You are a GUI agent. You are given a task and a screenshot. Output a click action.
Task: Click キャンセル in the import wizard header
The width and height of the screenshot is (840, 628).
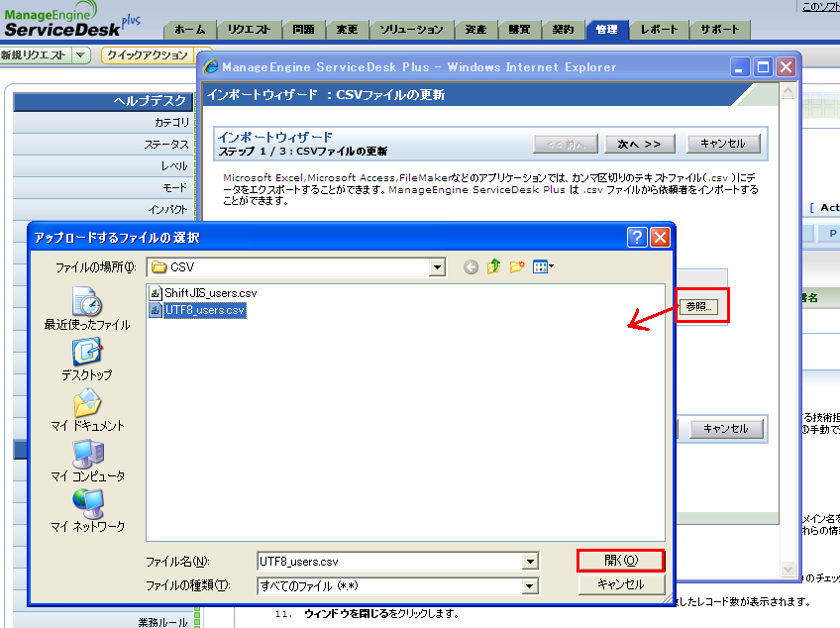pyautogui.click(x=723, y=144)
